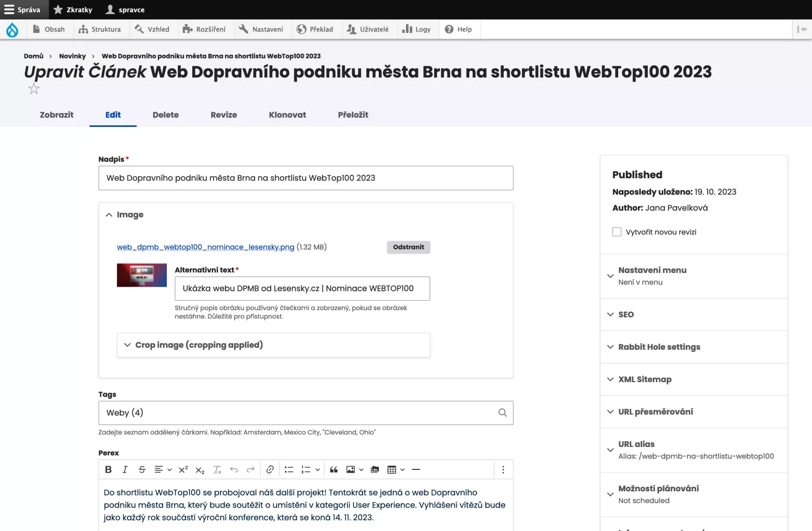Open text alignment dropdown in Perex toolbar
Viewport: 812px width, 531px height.
(x=163, y=469)
